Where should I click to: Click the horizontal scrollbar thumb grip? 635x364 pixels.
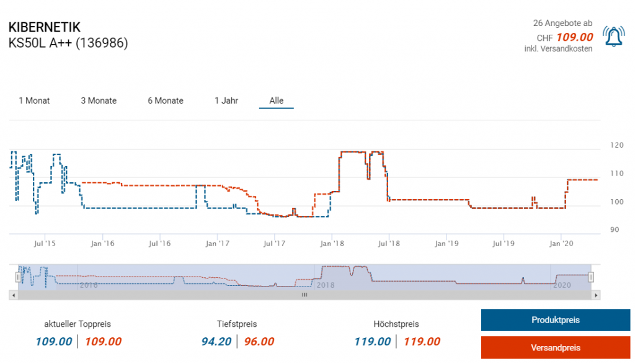(x=304, y=295)
